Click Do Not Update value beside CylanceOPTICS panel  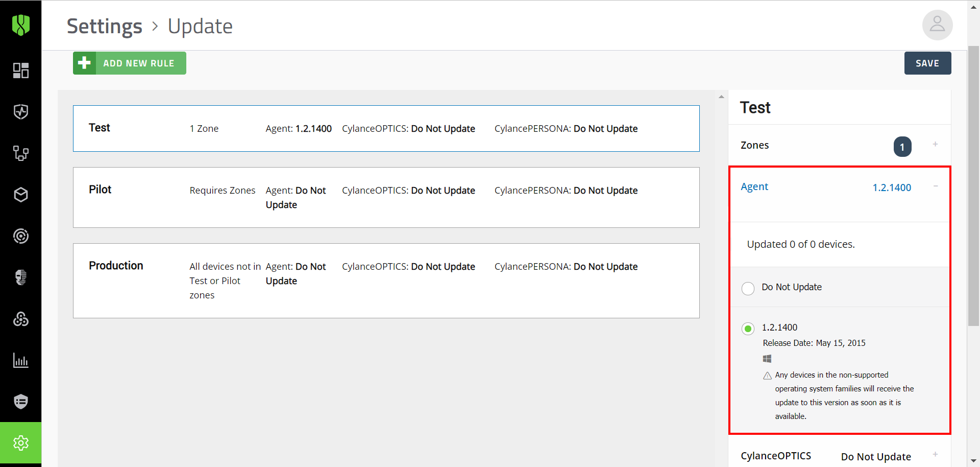(876, 457)
